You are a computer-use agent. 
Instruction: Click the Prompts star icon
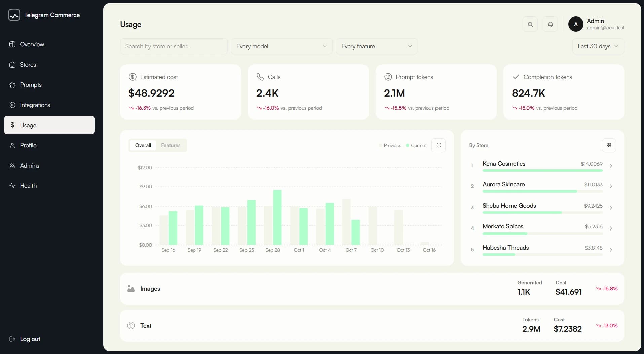point(12,85)
